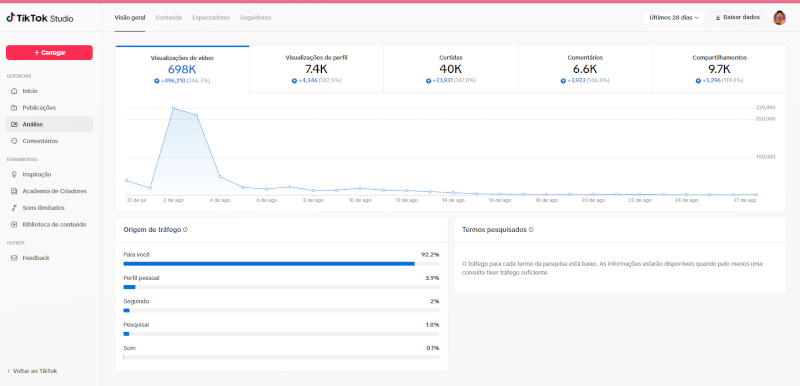Image resolution: width=800 pixels, height=386 pixels.
Task: Click the increase icon under 40K
Action: pos(429,81)
